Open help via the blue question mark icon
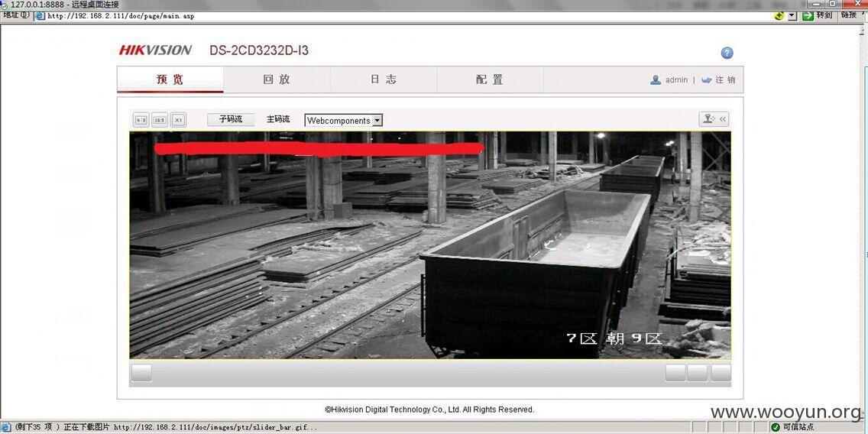The width and height of the screenshot is (868, 434). pos(727,53)
